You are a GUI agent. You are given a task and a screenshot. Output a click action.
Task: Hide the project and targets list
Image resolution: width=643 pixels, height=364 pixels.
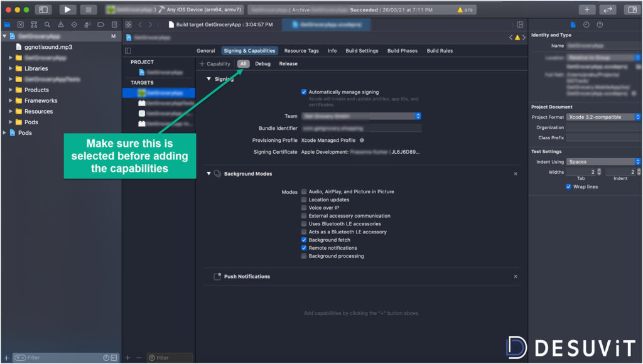pos(128,51)
